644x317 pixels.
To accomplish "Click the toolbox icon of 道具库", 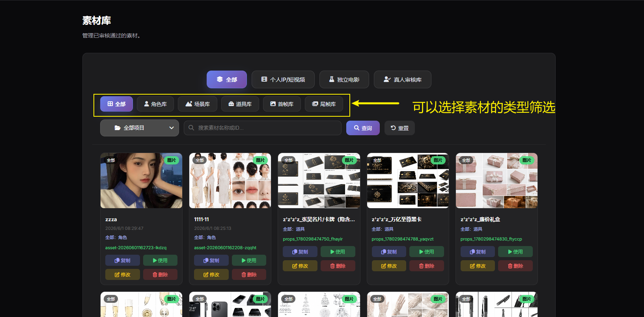I will click(231, 104).
